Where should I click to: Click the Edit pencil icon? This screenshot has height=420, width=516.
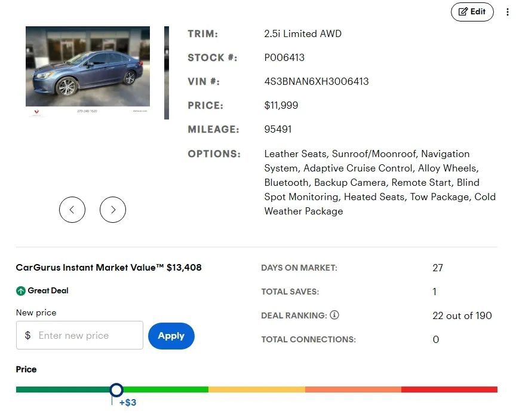point(463,11)
